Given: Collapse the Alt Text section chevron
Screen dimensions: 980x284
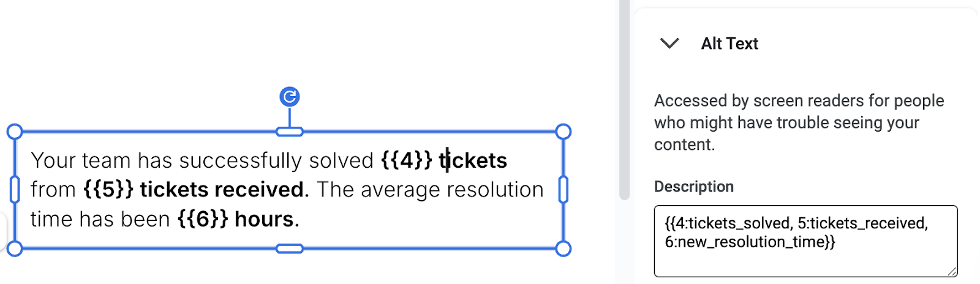Looking at the screenshot, I should click(669, 43).
